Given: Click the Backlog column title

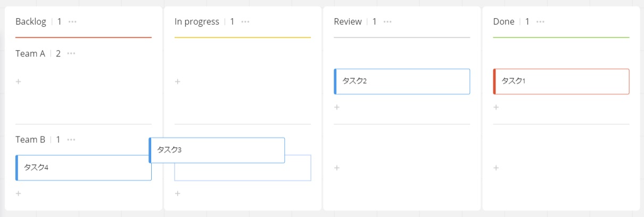Looking at the screenshot, I should [31, 22].
